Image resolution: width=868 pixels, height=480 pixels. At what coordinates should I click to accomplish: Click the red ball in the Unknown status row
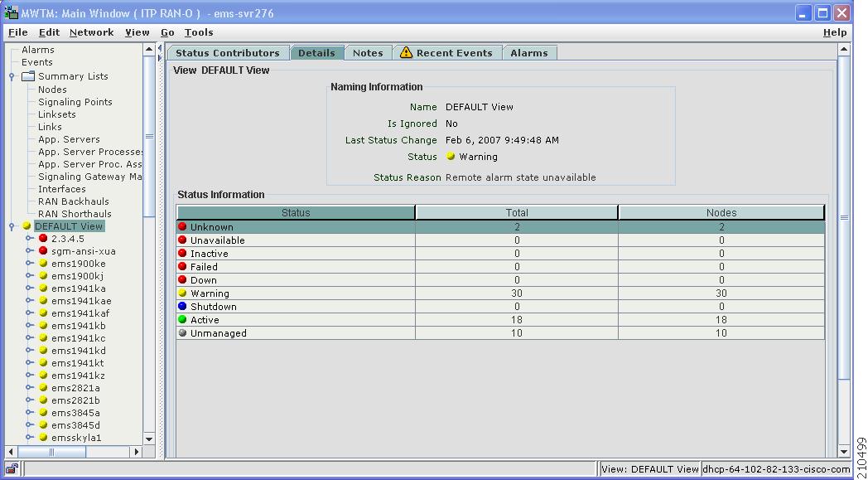pos(183,226)
